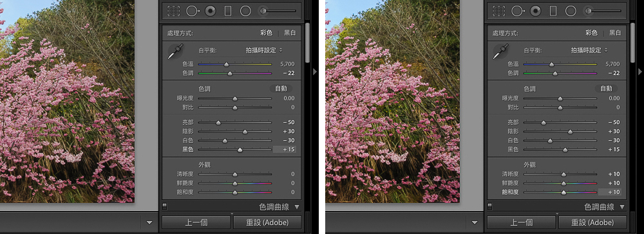The height and width of the screenshot is (234, 644).
Task: Pick the White Balance eyedropper in the left screenshot
Action: 175,52
